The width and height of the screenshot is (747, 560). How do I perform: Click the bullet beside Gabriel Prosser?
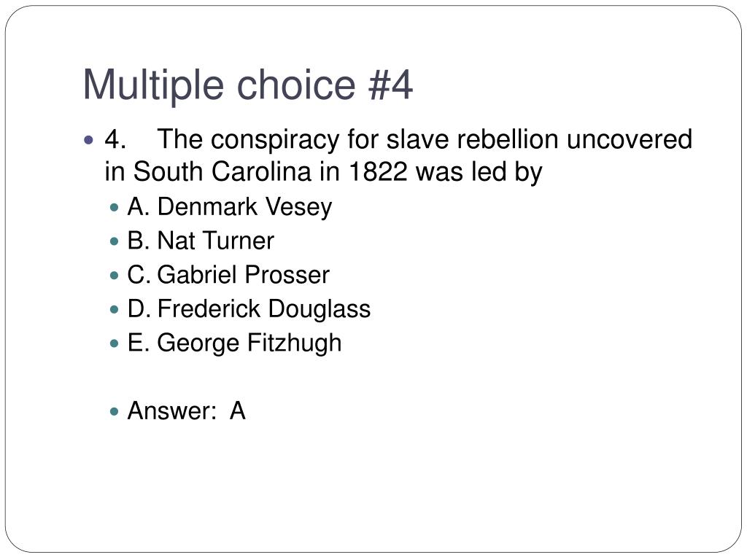point(114,276)
